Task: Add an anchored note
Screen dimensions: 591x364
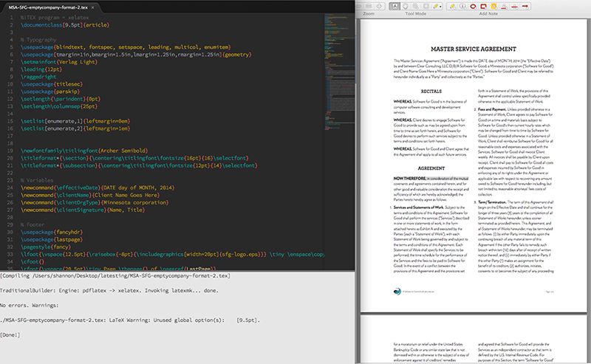Action: tap(463, 6)
